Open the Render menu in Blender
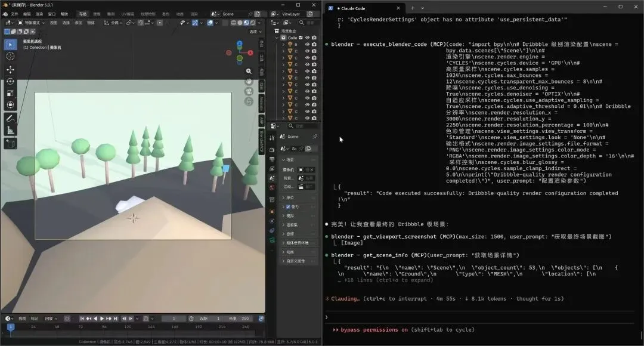Image resolution: width=644 pixels, height=346 pixels. 39,14
